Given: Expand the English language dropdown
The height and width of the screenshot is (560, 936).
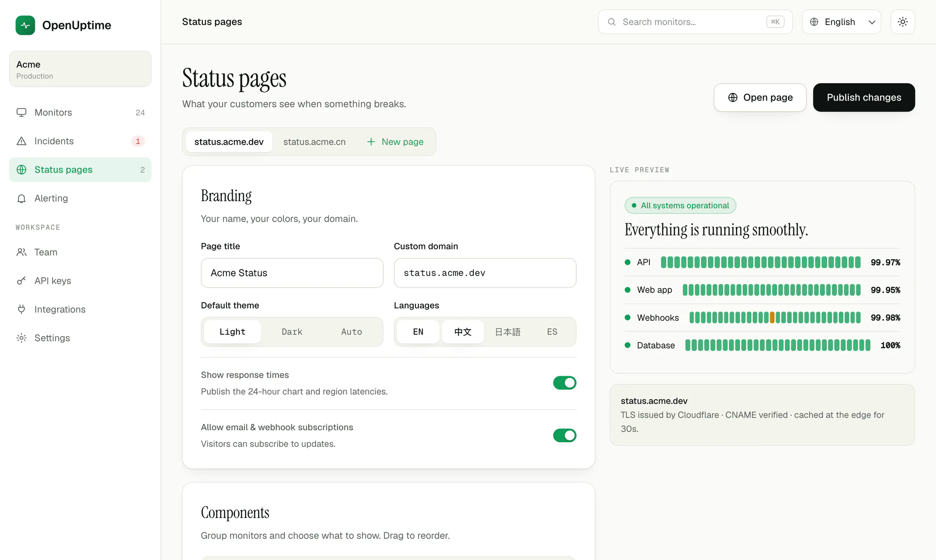Looking at the screenshot, I should (841, 22).
